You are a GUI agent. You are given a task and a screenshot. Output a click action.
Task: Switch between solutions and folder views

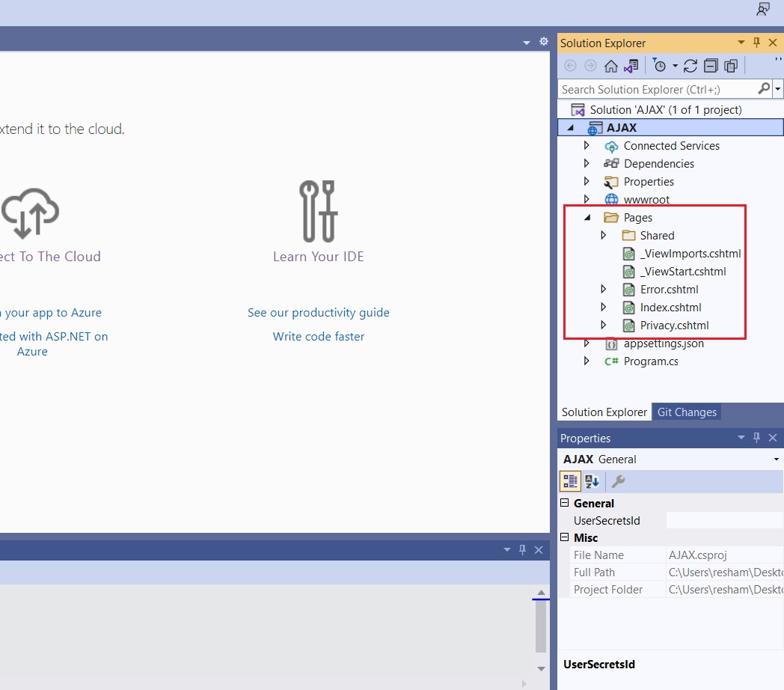[631, 66]
